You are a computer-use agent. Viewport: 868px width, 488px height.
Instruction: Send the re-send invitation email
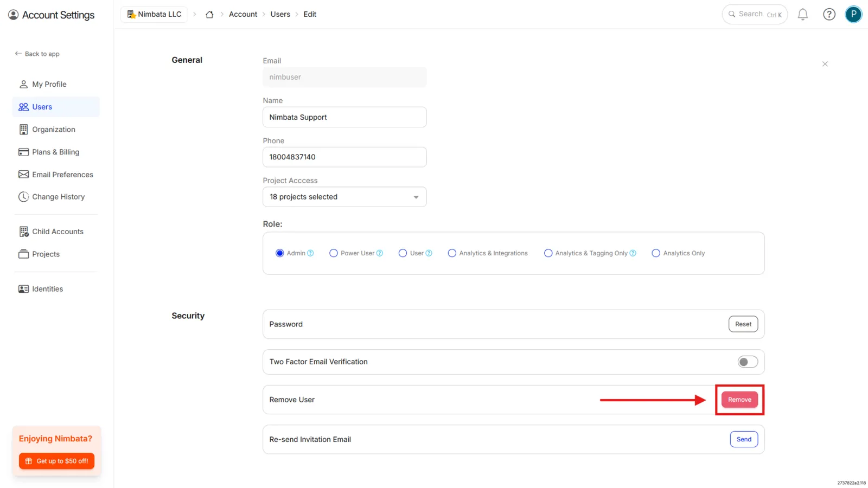pos(744,439)
